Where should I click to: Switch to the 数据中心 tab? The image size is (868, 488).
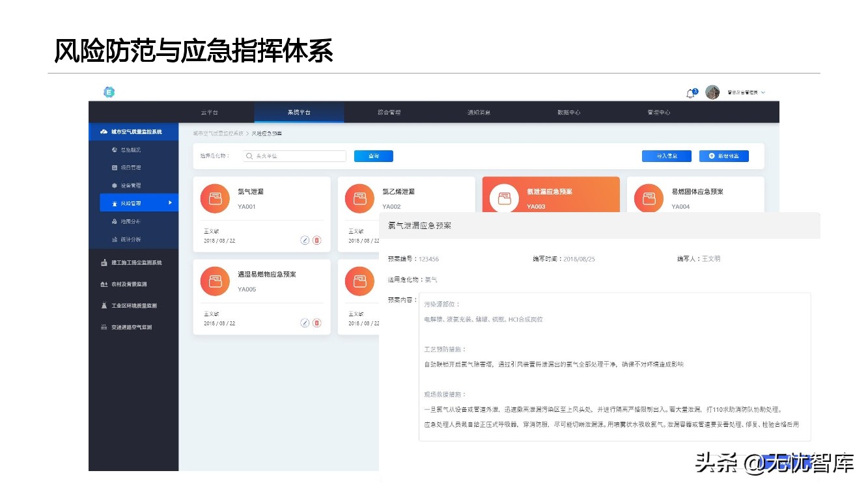click(x=569, y=113)
